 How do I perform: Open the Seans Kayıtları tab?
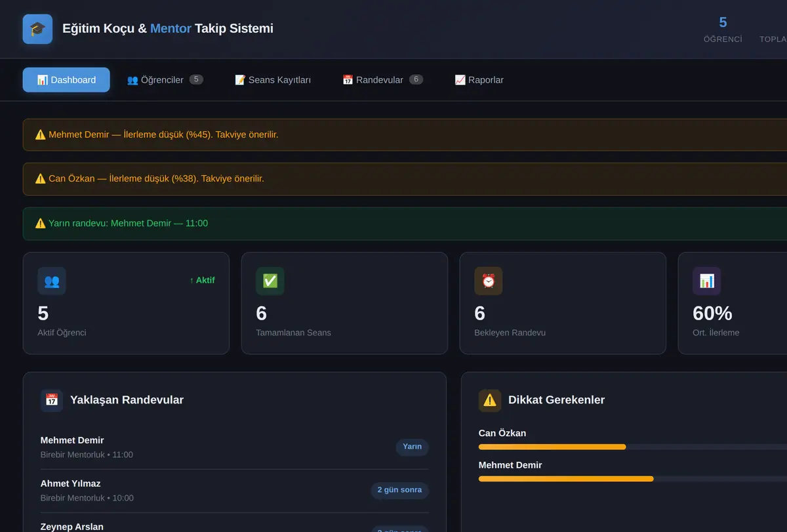point(273,80)
